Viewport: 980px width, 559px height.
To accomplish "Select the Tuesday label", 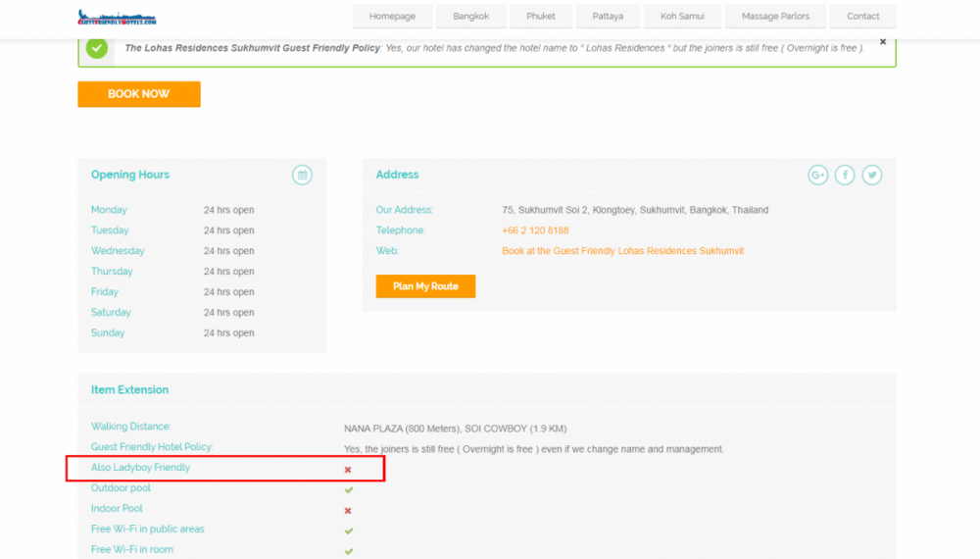I will point(110,230).
